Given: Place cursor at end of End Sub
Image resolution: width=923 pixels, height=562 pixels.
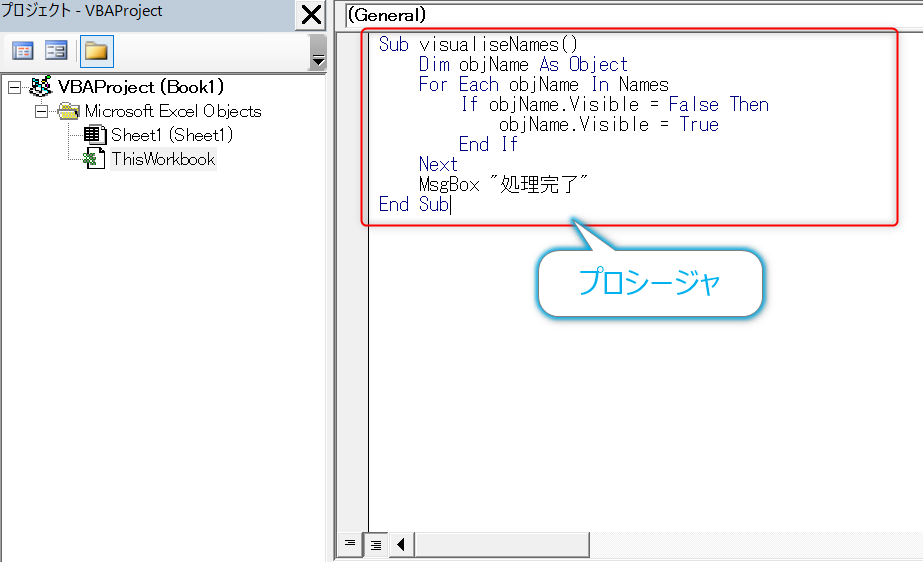Looking at the screenshot, I should tap(451, 204).
